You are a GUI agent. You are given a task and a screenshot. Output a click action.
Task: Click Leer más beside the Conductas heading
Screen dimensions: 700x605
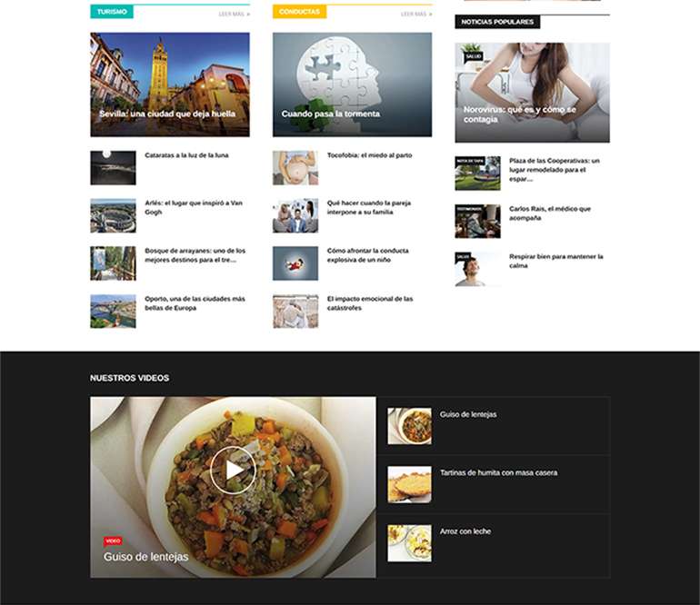416,14
